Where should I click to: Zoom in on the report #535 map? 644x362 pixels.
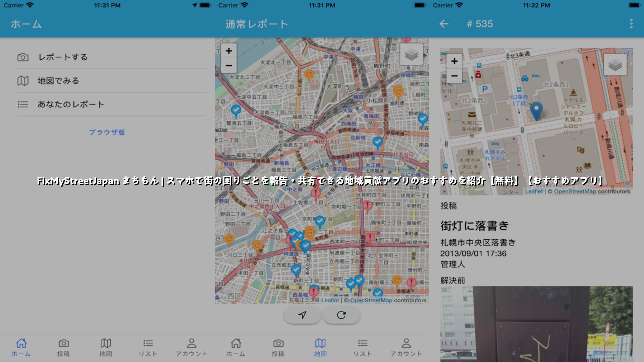coord(454,61)
